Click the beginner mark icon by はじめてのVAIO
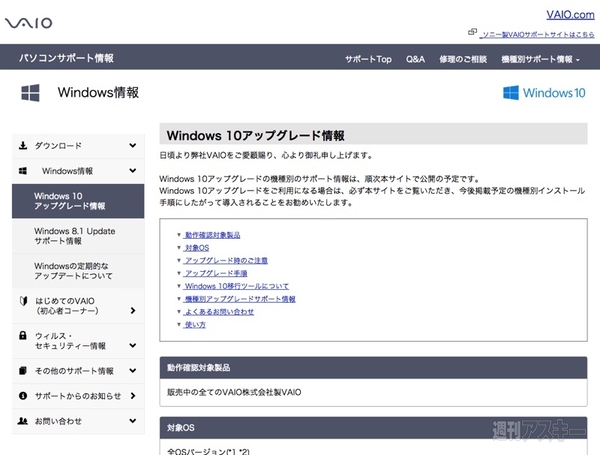 click(x=23, y=301)
